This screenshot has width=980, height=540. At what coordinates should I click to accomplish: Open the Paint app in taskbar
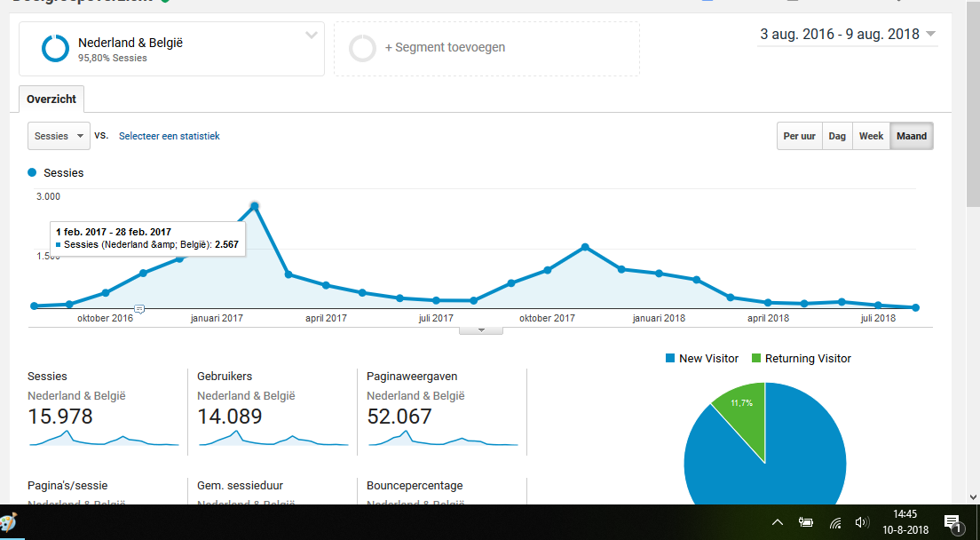pyautogui.click(x=8, y=523)
